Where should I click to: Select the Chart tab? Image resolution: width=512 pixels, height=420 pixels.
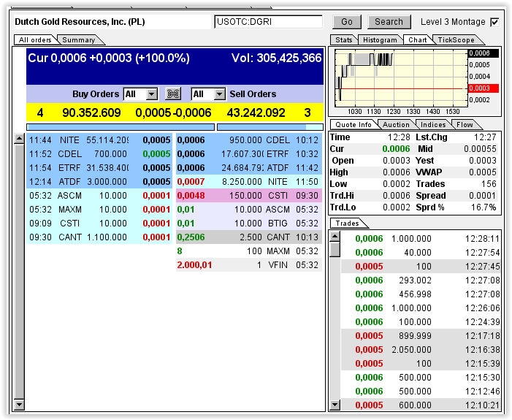click(417, 40)
